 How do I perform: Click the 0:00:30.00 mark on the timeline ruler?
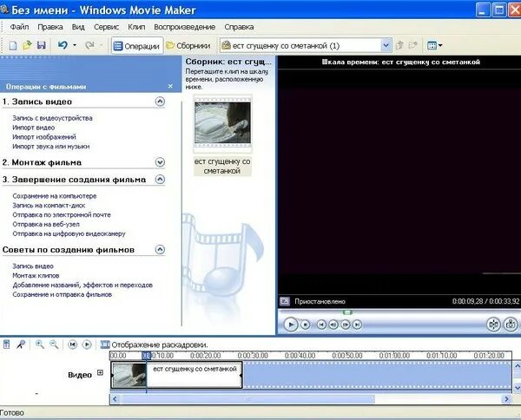pos(253,356)
